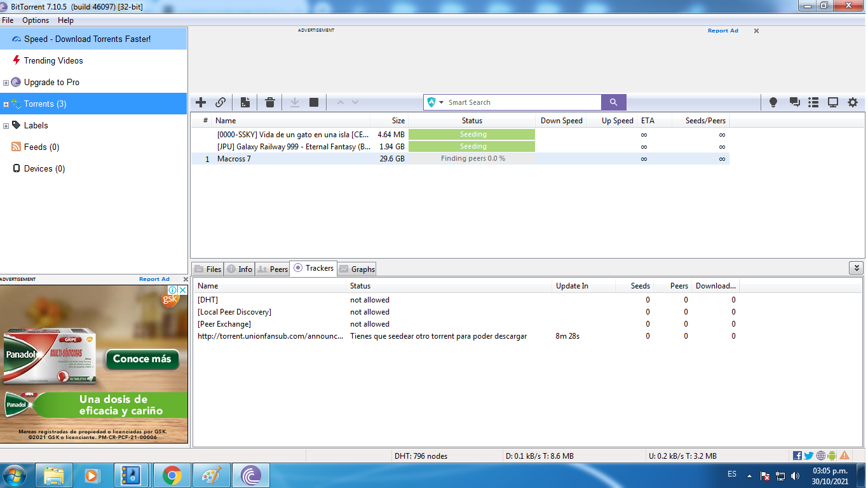This screenshot has height=488, width=868.
Task: Create new torrent file icon
Action: tap(245, 102)
